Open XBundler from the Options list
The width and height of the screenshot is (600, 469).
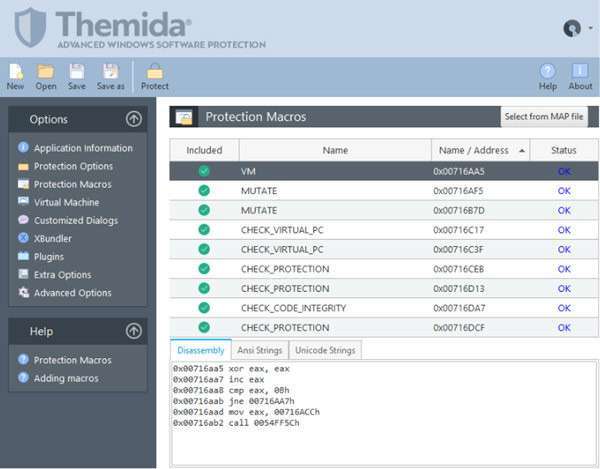(x=52, y=238)
